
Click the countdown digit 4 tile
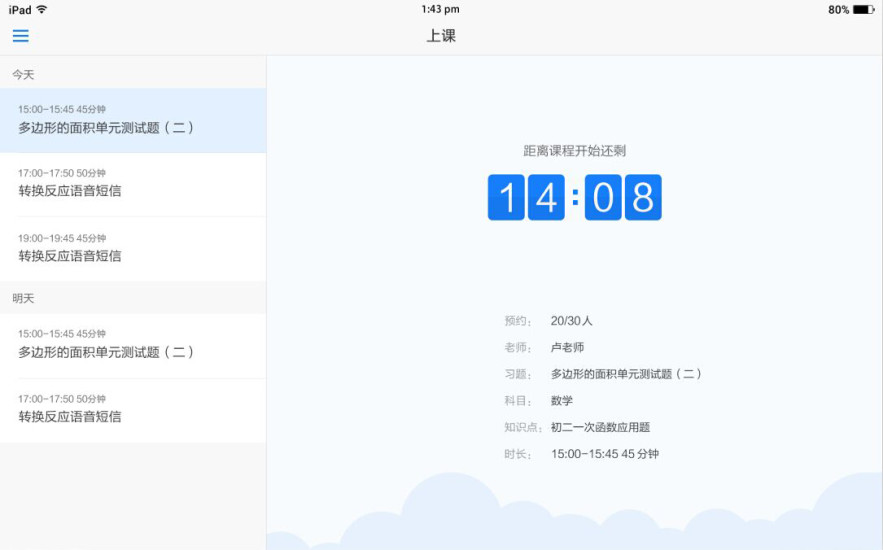point(546,197)
